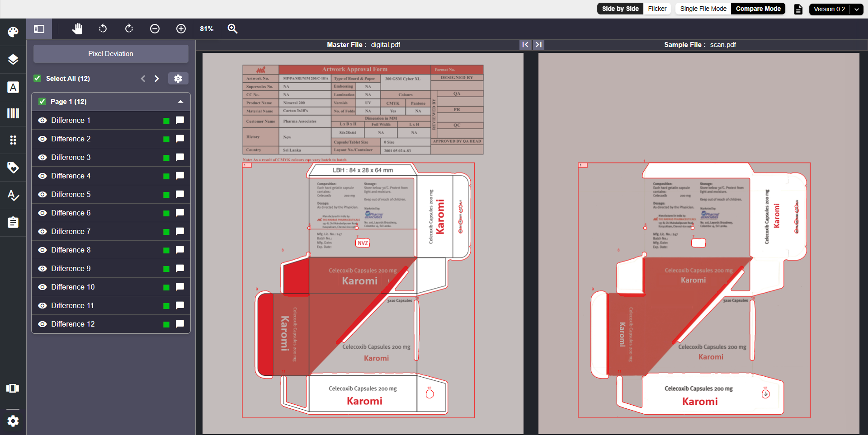Image resolution: width=868 pixels, height=435 pixels.
Task: Hide Difference 8 with eye icon
Action: [x=42, y=250]
